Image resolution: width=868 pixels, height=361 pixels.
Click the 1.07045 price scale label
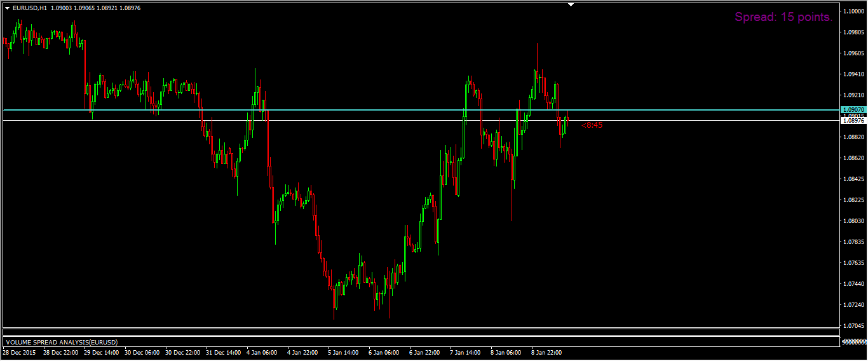(x=855, y=325)
